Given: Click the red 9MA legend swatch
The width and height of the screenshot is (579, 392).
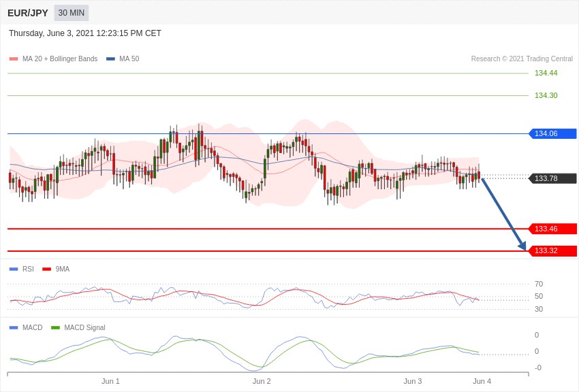Looking at the screenshot, I should tap(47, 269).
